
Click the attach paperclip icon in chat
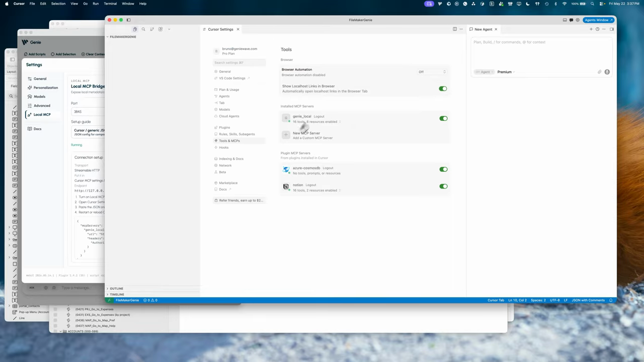pyautogui.click(x=600, y=72)
